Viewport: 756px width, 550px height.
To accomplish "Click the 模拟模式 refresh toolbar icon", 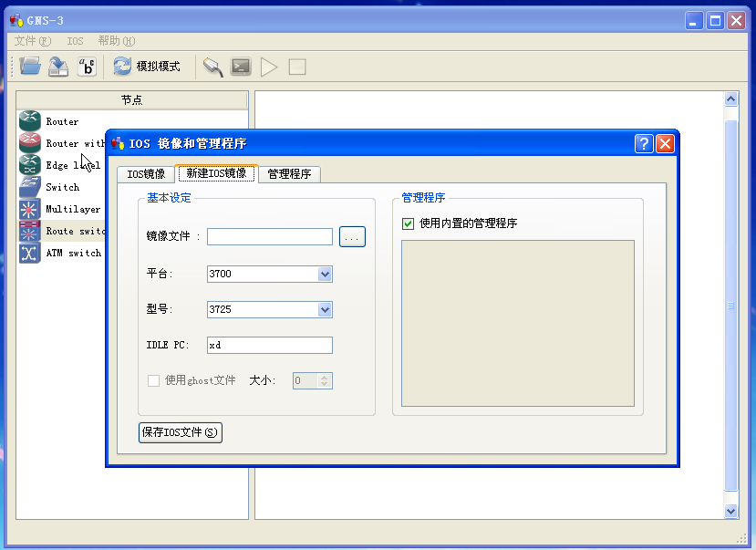I will pos(124,66).
